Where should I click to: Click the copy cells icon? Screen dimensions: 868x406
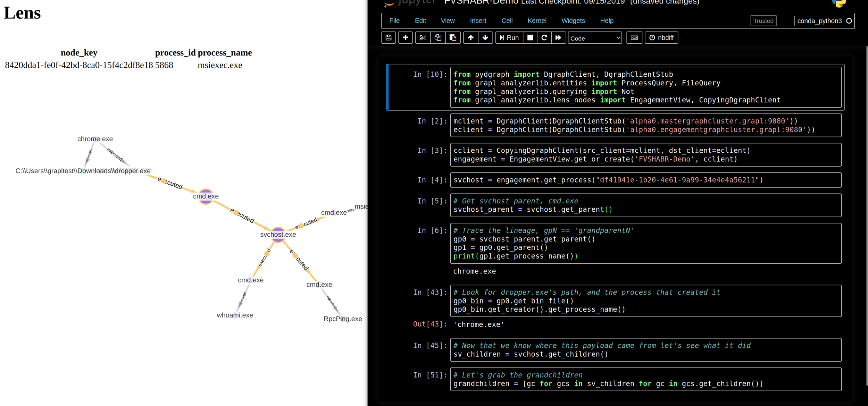point(438,37)
